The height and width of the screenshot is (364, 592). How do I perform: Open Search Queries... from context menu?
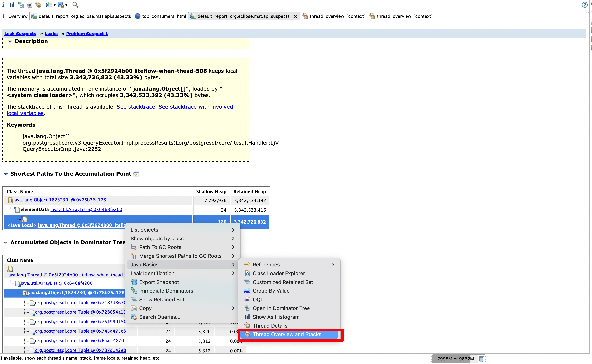pos(182,317)
